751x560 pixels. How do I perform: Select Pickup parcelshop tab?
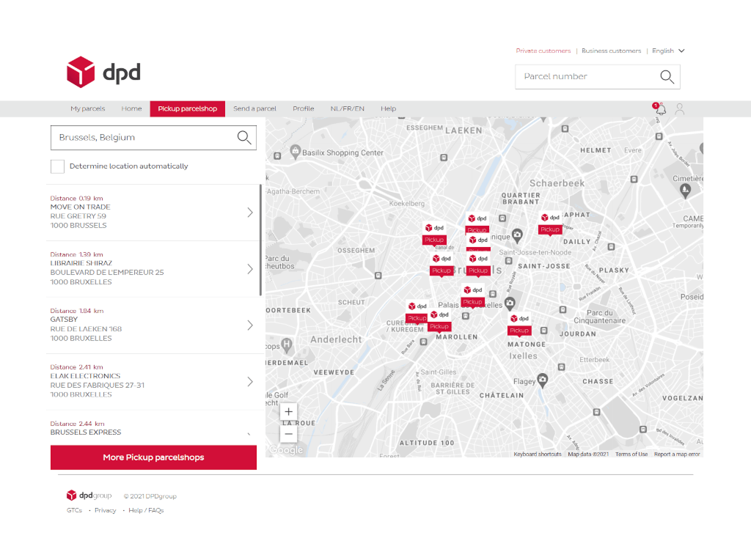[187, 108]
